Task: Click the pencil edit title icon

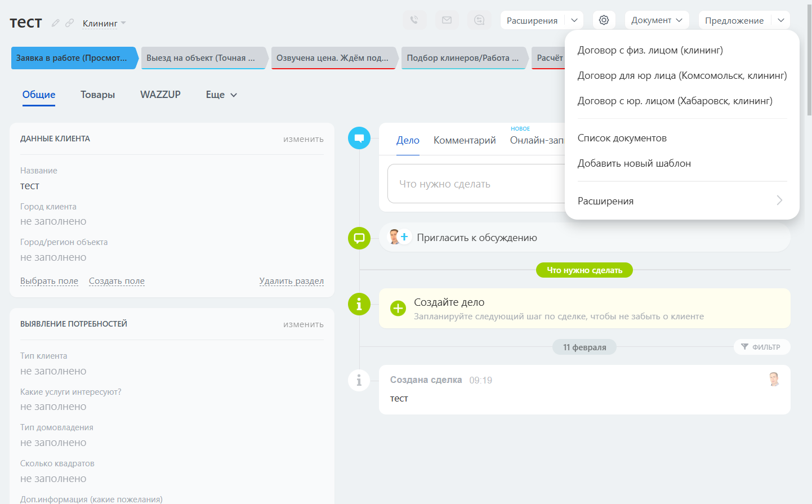Action: [x=55, y=23]
